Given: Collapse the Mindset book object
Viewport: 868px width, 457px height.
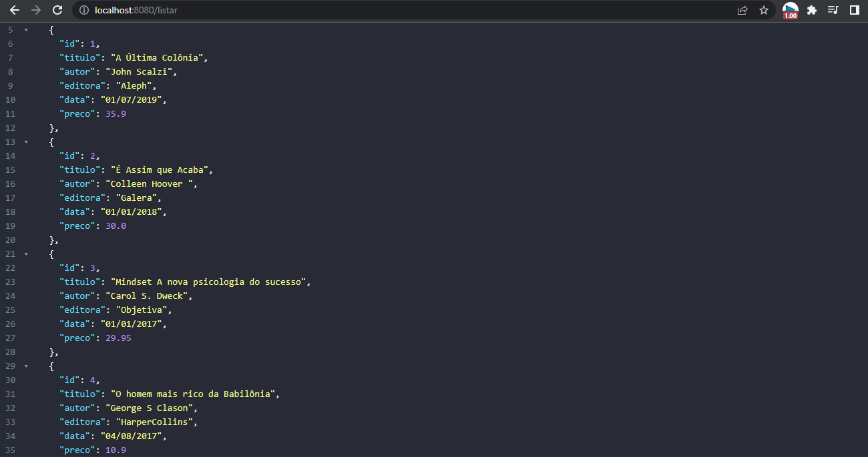Looking at the screenshot, I should pos(25,254).
